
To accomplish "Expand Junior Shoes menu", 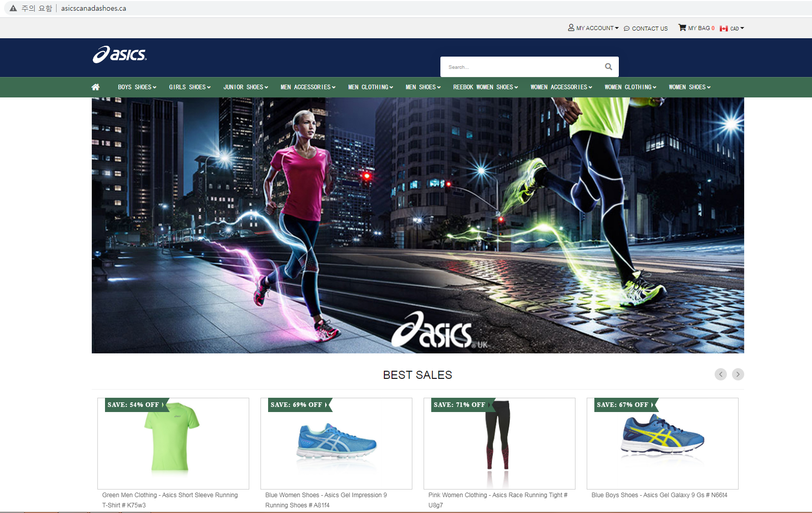I will [x=246, y=87].
